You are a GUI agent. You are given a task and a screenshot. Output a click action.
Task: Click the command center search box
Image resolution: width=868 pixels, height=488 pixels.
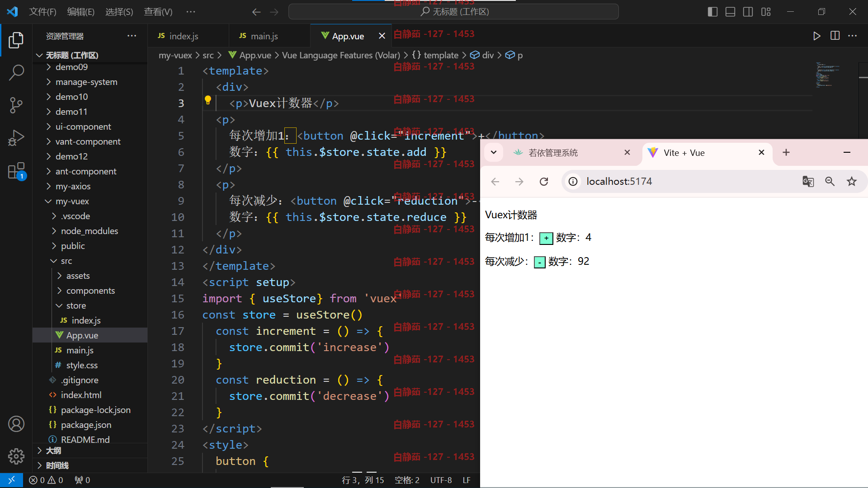[453, 12]
